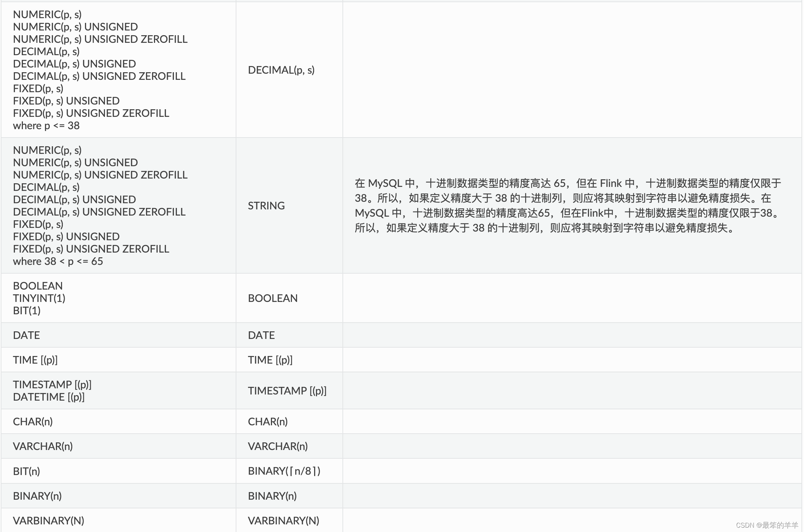Click DATETIME [(p)] text
Screen dimensions: 804x532
coord(49,397)
